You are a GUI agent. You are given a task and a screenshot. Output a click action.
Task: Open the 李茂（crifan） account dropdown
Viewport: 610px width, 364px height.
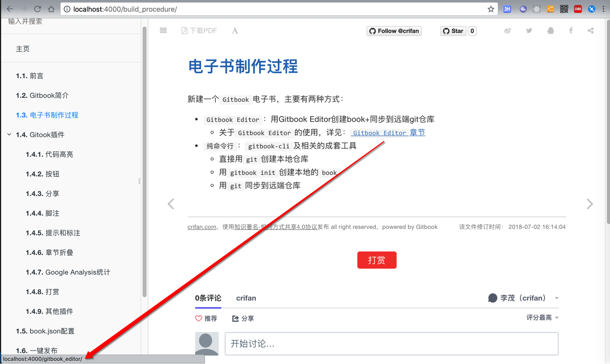(523, 298)
